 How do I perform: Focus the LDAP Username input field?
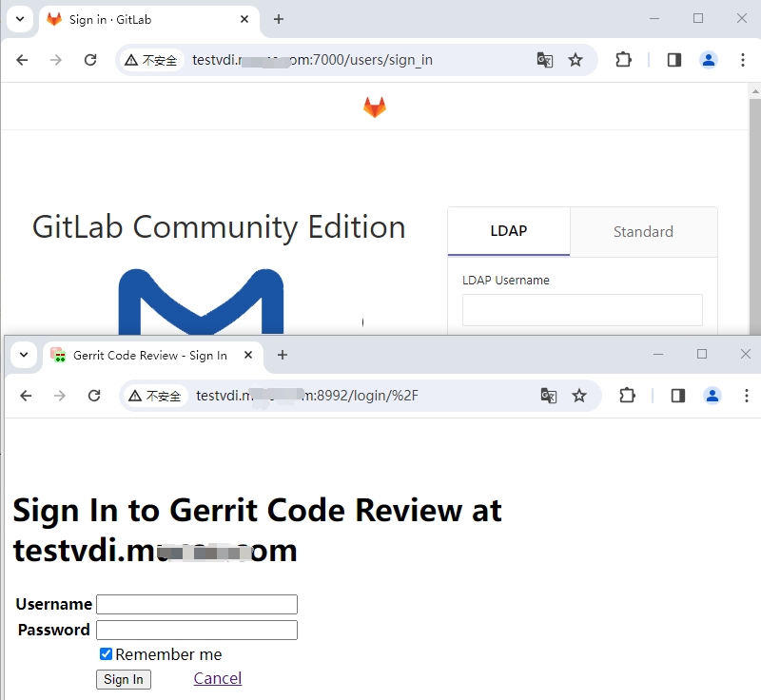[582, 310]
